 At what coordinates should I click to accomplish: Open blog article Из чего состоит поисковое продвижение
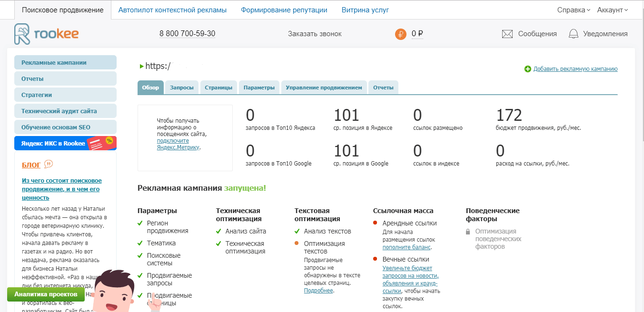pyautogui.click(x=62, y=189)
